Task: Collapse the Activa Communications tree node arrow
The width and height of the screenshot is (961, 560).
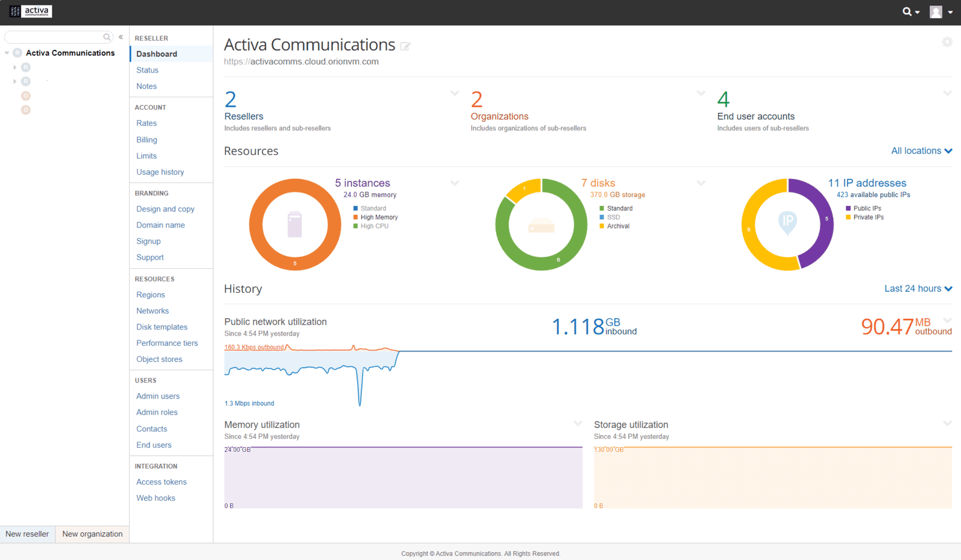Action: [7, 53]
